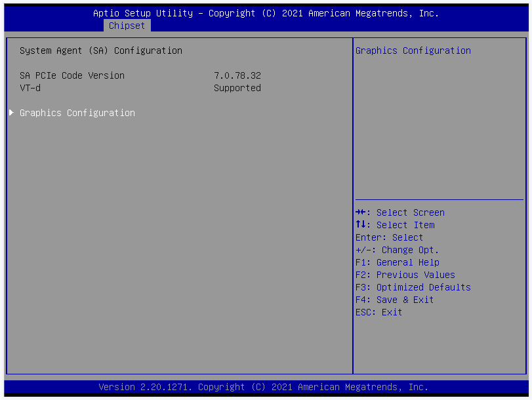This screenshot has height=400, width=532.
Task: Click the 7.0.78.32 version value
Action: tap(237, 75)
